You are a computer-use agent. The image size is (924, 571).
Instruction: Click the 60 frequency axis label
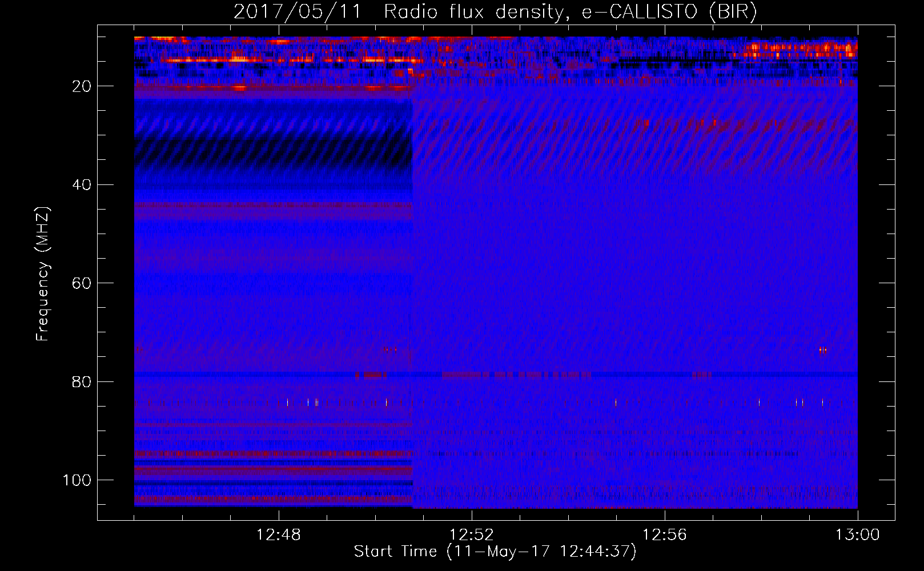coord(82,283)
